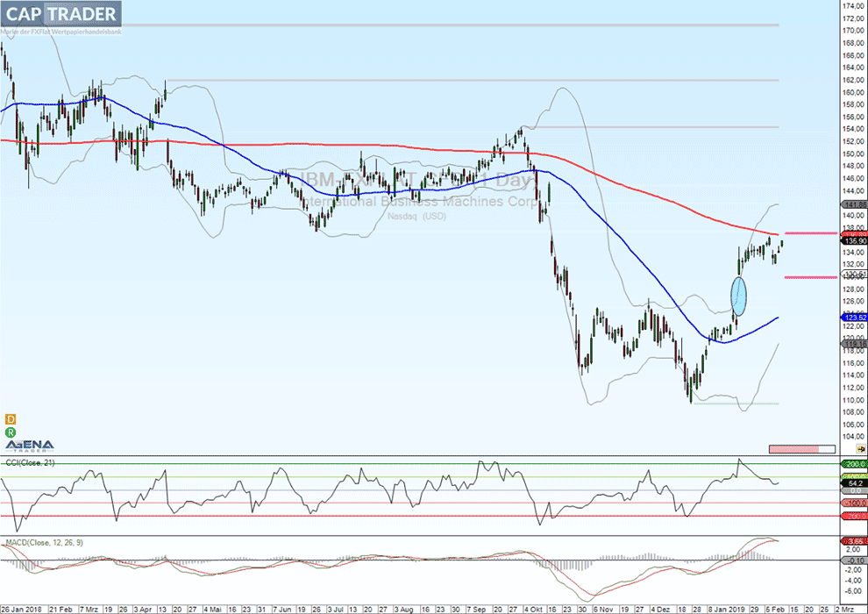
Task: Select the blue 123,52 moving average tag
Action: pos(854,318)
